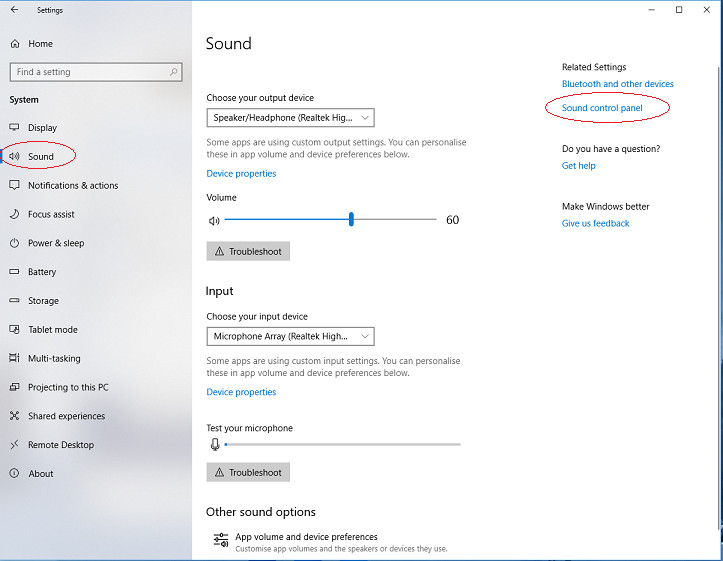Go to Remote Desktop settings
The width and height of the screenshot is (723, 561).
[61, 445]
